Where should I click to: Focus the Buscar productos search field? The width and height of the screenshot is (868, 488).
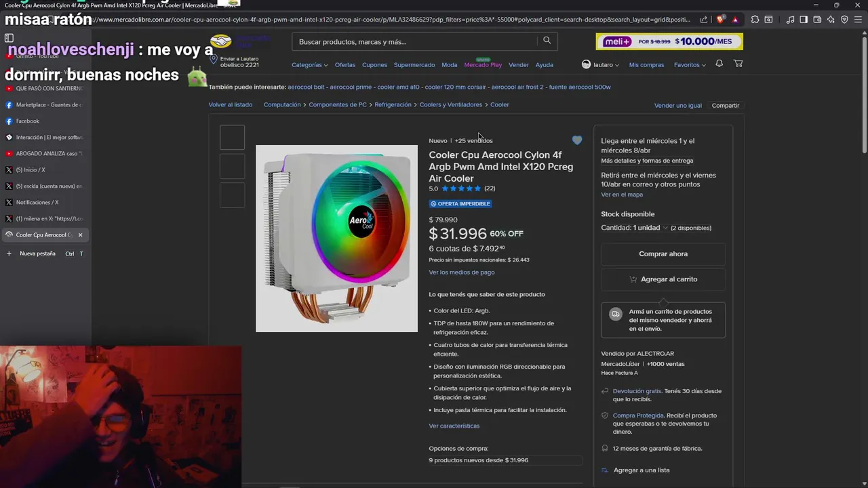[x=414, y=42]
